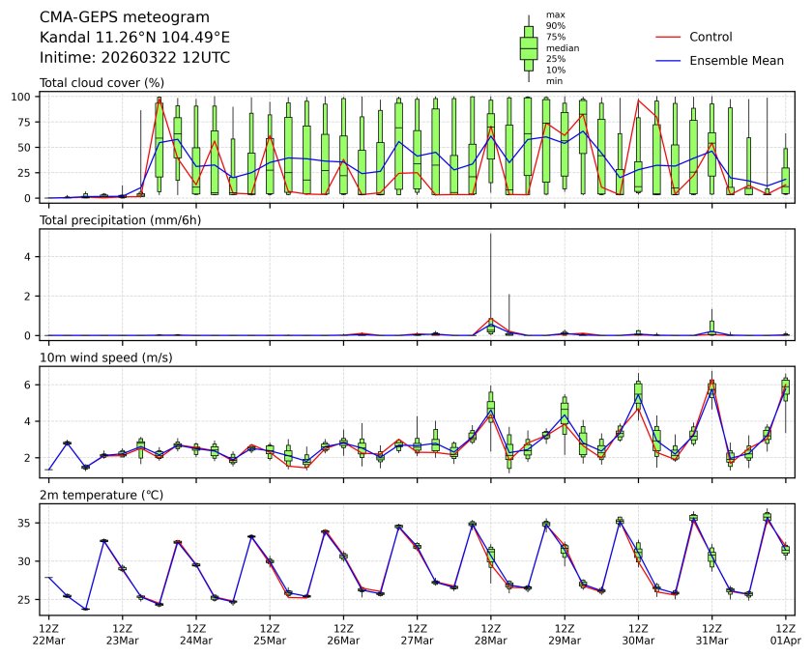Select the 28Mar date on the x-axis

pos(490,640)
